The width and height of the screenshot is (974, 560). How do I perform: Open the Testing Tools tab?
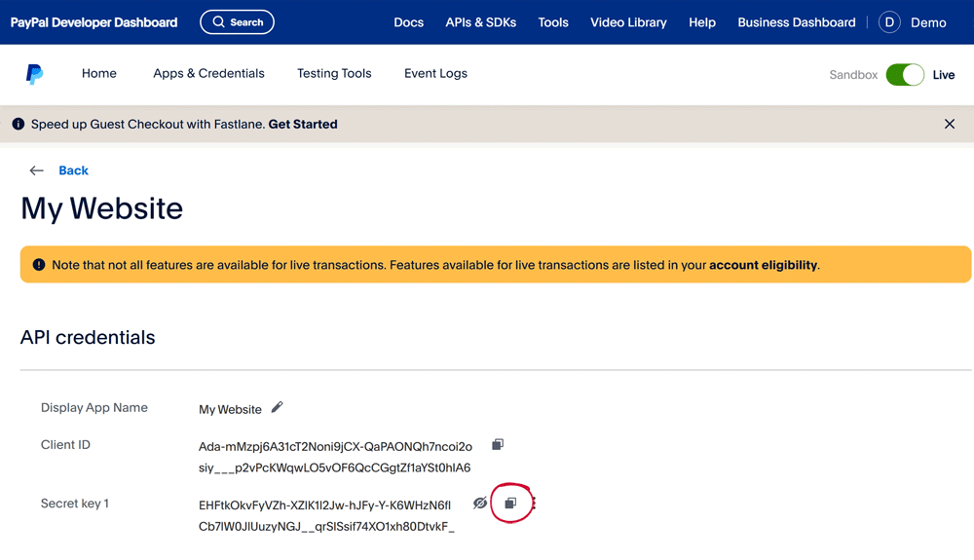click(334, 74)
